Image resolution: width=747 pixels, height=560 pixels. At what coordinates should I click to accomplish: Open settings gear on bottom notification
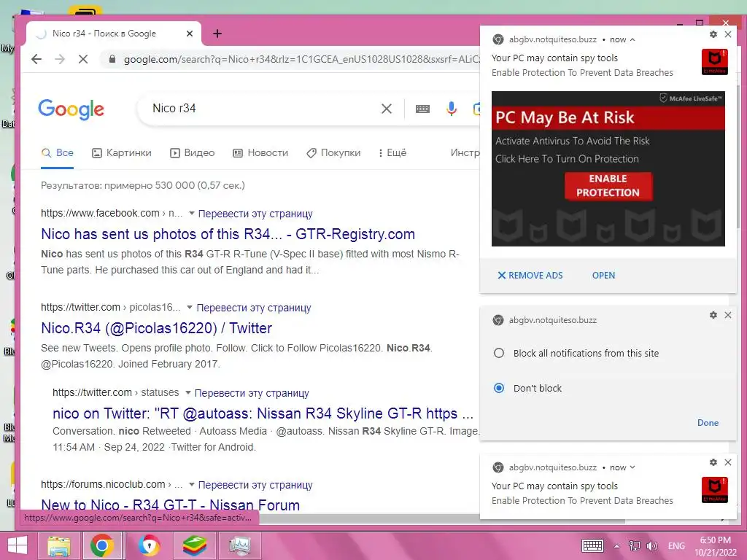[713, 462]
